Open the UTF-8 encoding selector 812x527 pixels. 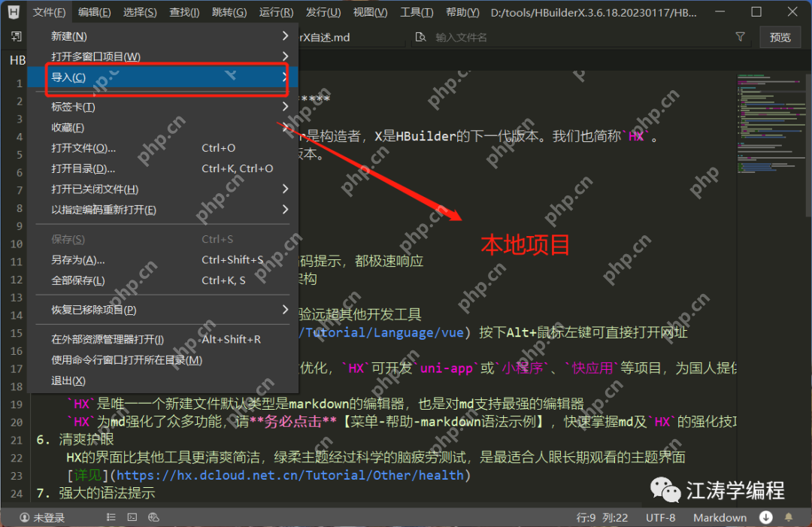660,517
